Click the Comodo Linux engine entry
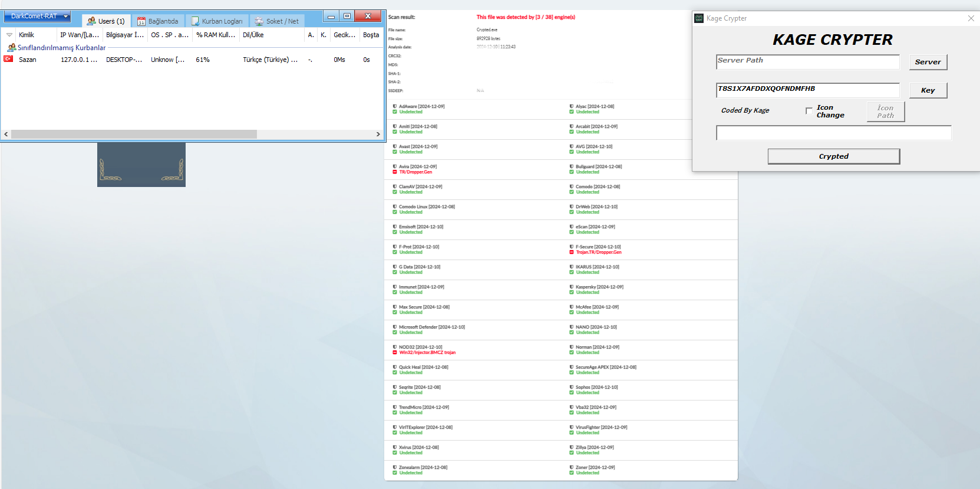The image size is (980, 489). [427, 206]
